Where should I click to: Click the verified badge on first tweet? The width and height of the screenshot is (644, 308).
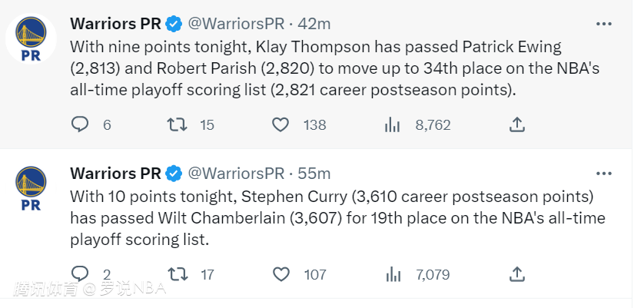pyautogui.click(x=174, y=25)
